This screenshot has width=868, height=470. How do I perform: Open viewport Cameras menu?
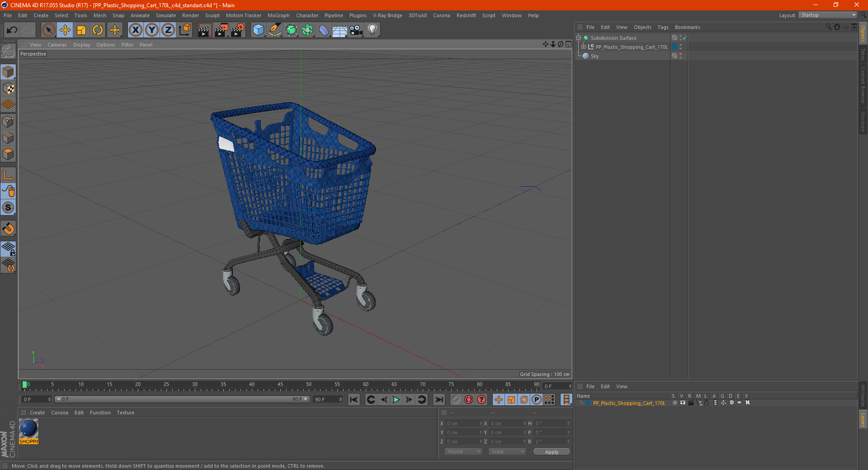coord(57,45)
